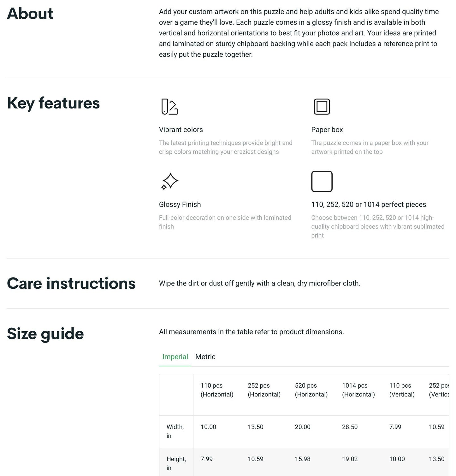Click the Paper box icon

[x=322, y=107]
